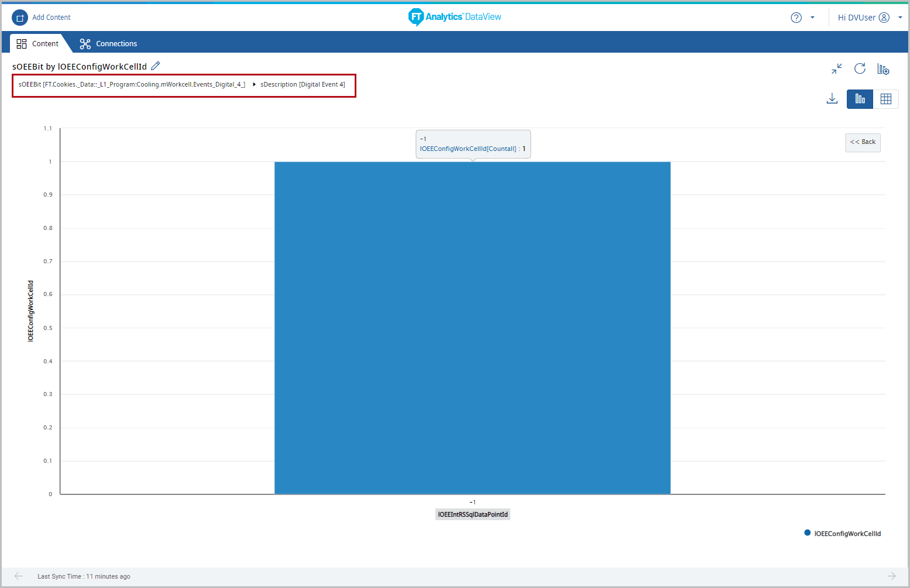Expand the help dropdown arrow

click(812, 18)
